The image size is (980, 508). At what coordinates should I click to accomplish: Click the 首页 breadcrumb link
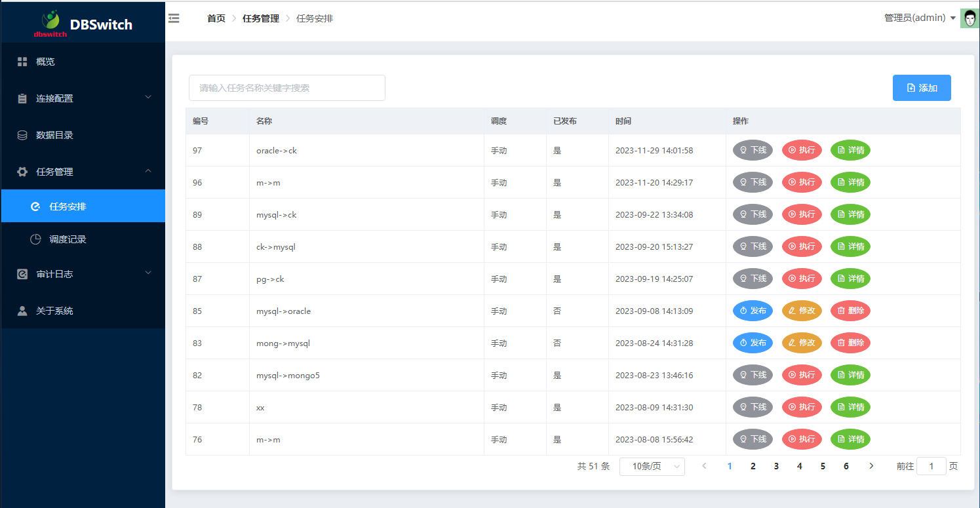(x=216, y=18)
